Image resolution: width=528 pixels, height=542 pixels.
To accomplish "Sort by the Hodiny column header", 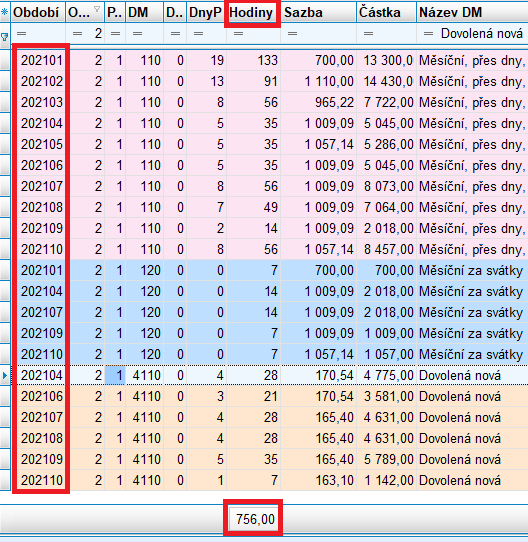I will pos(252,13).
